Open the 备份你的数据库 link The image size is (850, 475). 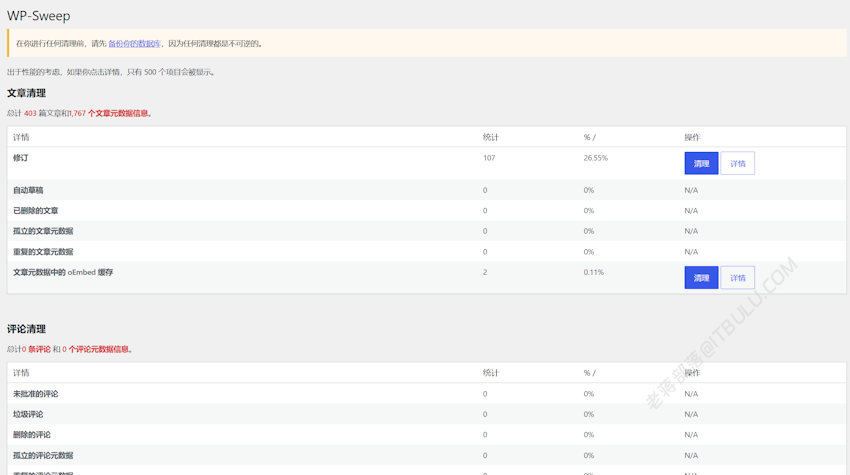point(134,43)
